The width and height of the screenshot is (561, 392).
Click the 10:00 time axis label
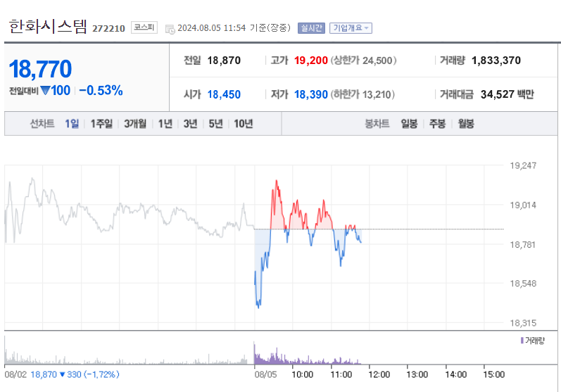pyautogui.click(x=303, y=374)
